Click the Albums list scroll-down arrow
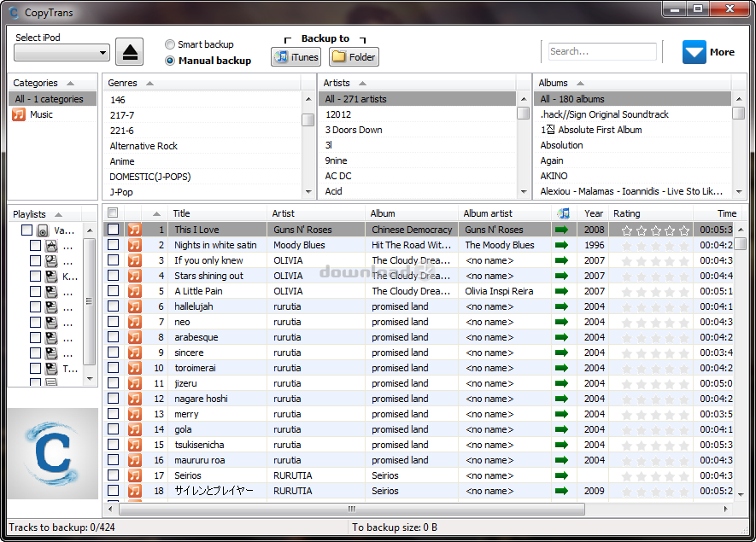Image resolution: width=756 pixels, height=542 pixels. [x=739, y=192]
